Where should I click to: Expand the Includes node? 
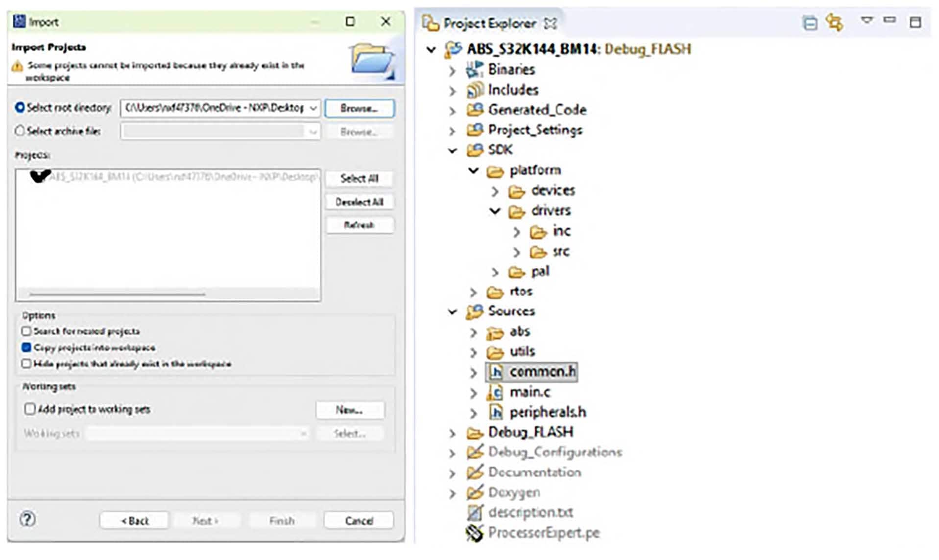pyautogui.click(x=453, y=91)
